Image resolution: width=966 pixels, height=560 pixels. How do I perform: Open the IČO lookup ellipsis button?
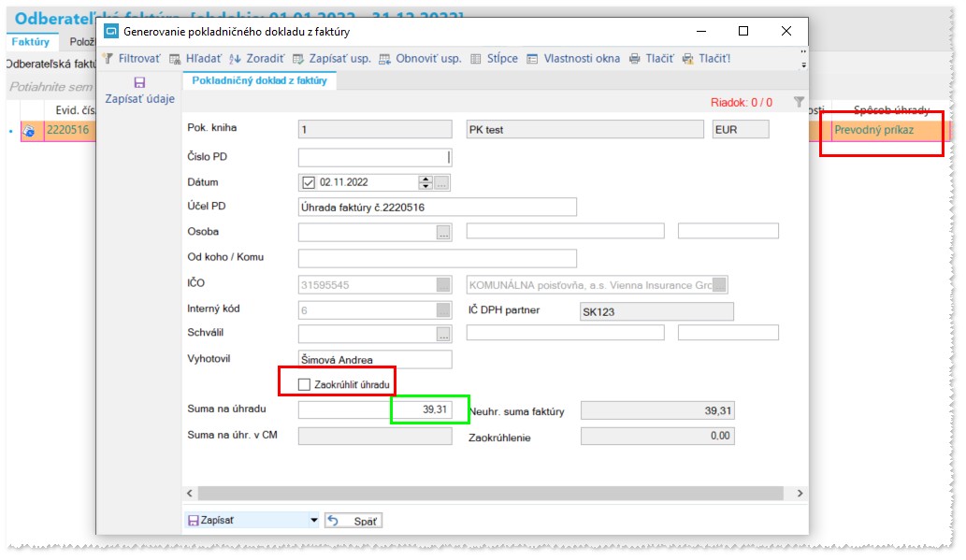tap(443, 284)
